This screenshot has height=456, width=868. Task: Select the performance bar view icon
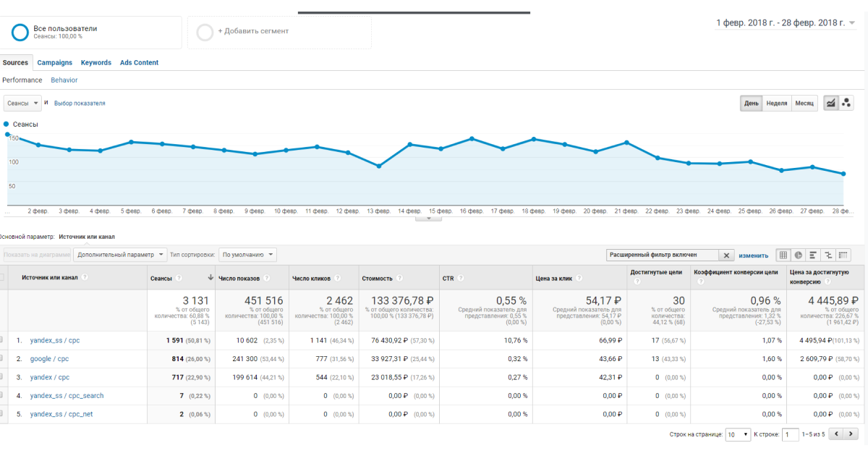point(813,255)
